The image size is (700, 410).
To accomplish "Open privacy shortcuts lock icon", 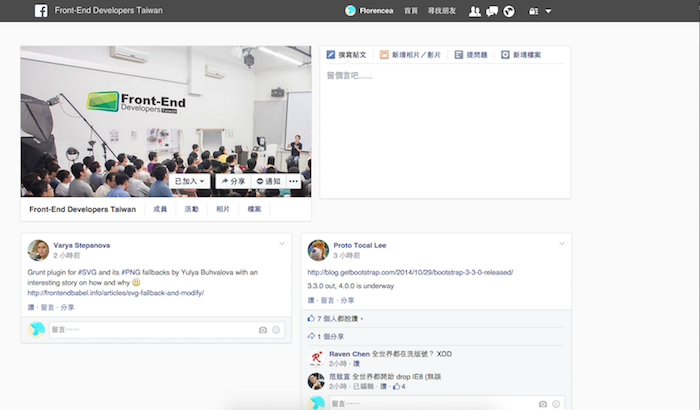I will coord(533,11).
